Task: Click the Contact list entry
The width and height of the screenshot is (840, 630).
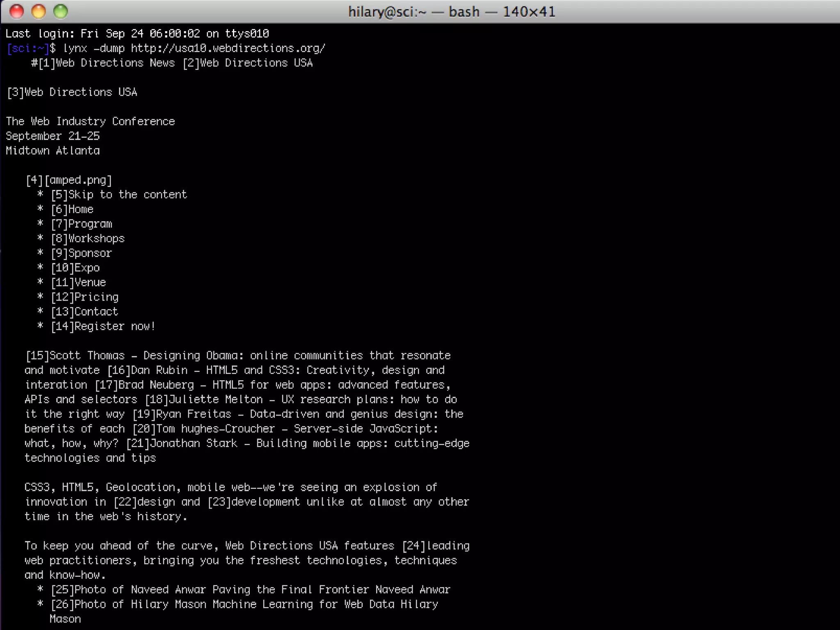Action: 96,312
